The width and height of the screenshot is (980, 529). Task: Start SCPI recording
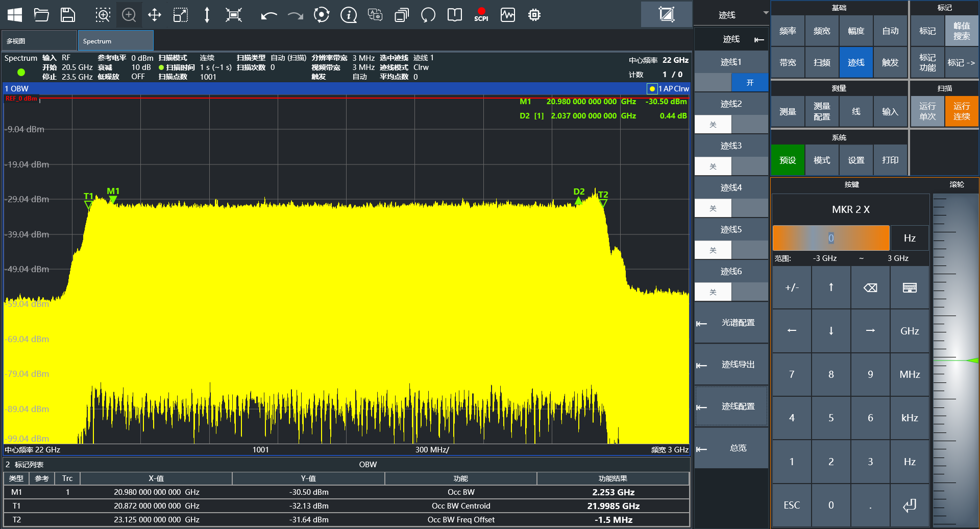481,15
